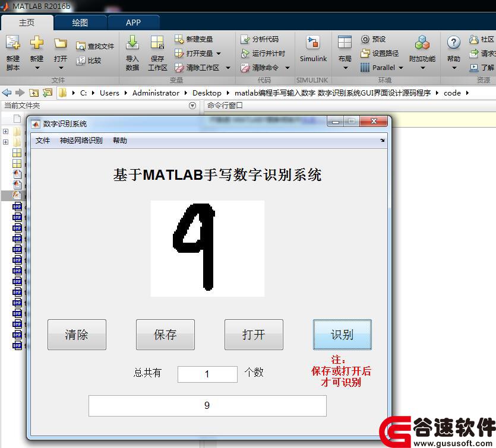Expand Clear Workspace (清除工作区) dropdown arrow
This screenshot has height=448, width=496.
228,68
